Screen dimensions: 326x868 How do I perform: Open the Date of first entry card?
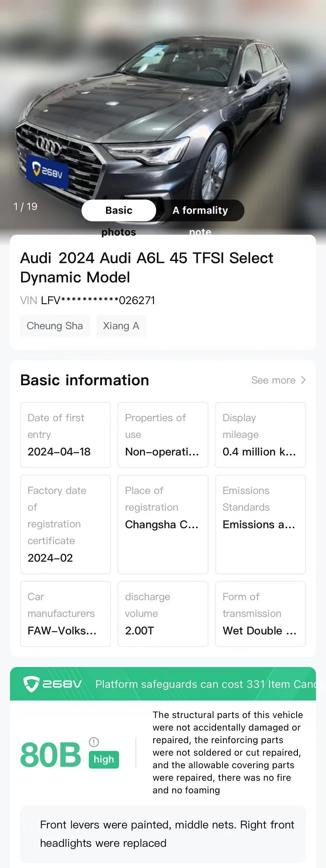coord(66,435)
